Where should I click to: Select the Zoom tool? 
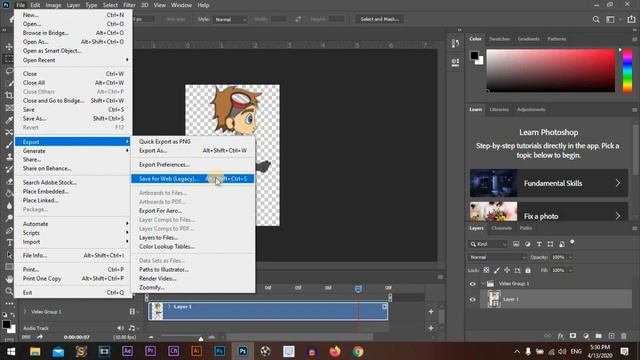coord(9,291)
